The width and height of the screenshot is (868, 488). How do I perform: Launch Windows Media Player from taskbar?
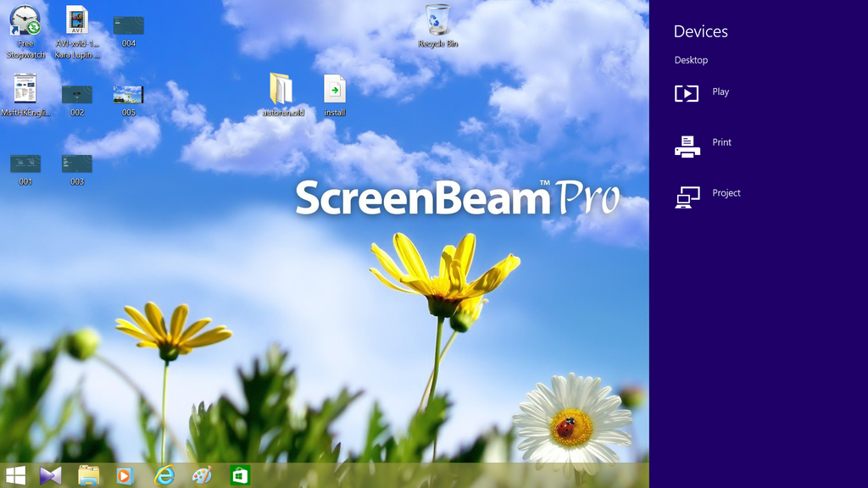point(125,475)
